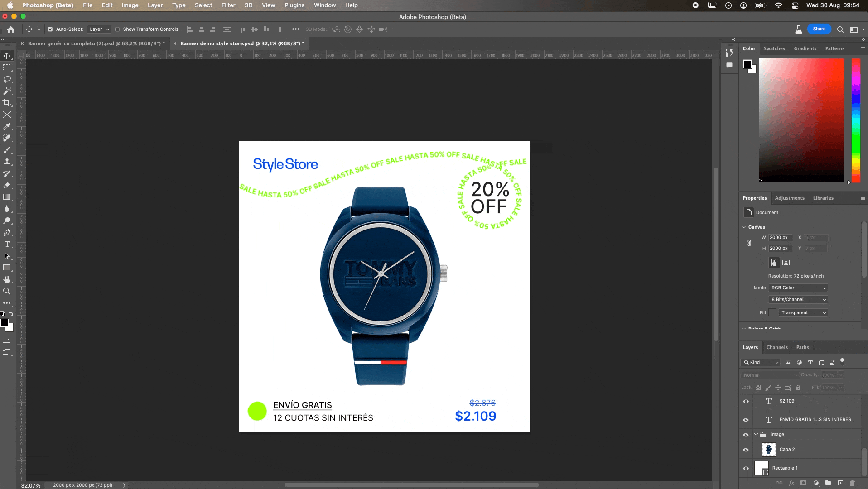
Task: Select the Frame tool
Action: 7,115
